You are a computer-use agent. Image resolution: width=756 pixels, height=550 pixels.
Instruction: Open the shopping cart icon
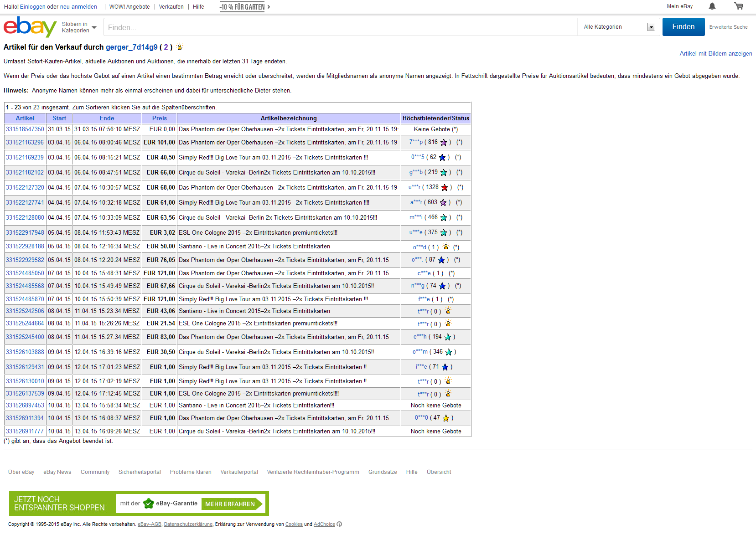739,6
